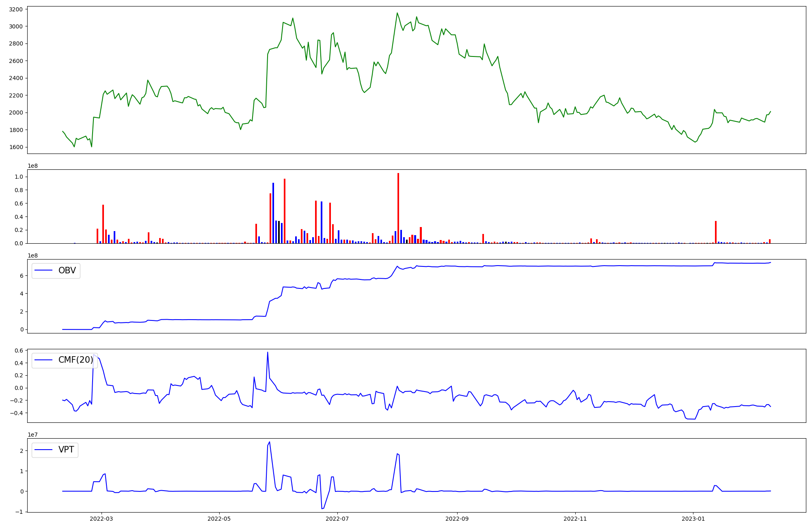Click the highest peak of the green price line

pos(397,13)
